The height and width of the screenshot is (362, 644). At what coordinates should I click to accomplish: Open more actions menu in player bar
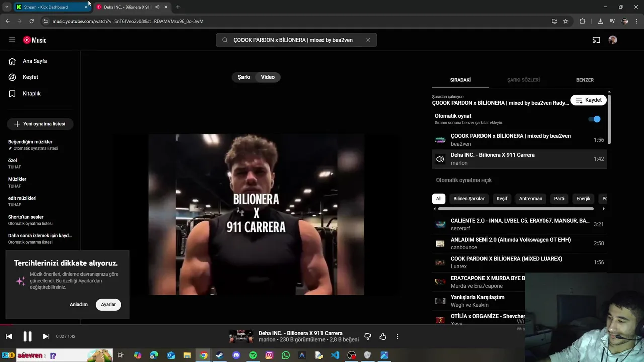pyautogui.click(x=397, y=336)
